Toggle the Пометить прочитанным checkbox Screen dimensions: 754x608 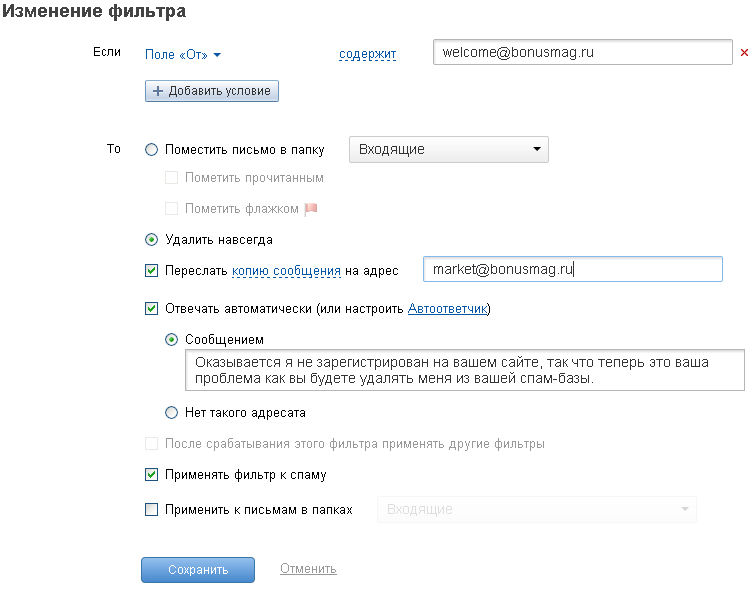pyautogui.click(x=171, y=177)
